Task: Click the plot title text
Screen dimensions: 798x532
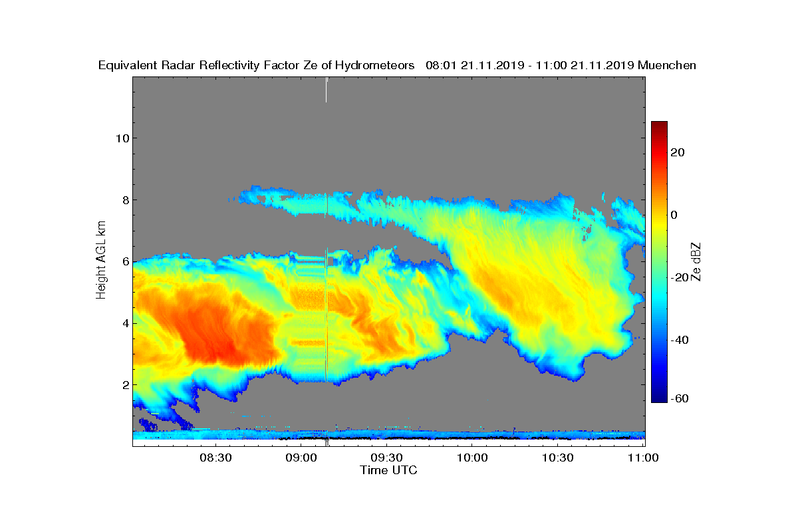Action: point(397,65)
